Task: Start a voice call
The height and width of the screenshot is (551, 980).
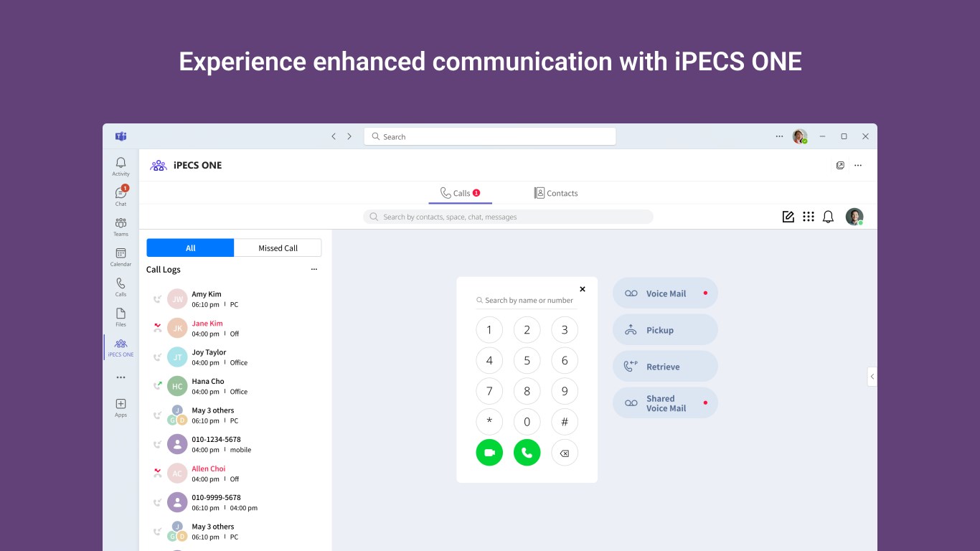Action: (x=527, y=453)
